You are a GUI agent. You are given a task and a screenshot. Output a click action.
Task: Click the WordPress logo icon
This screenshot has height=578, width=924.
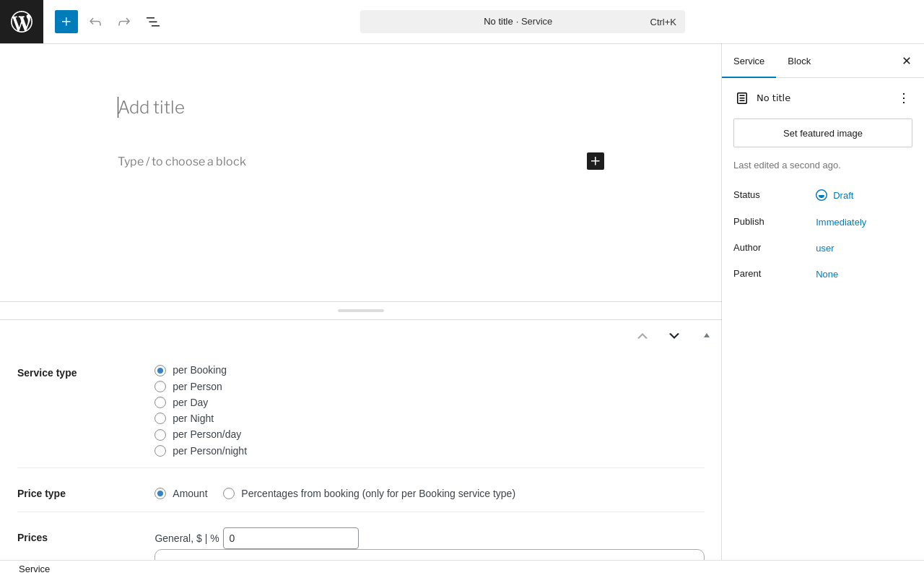point(22,22)
